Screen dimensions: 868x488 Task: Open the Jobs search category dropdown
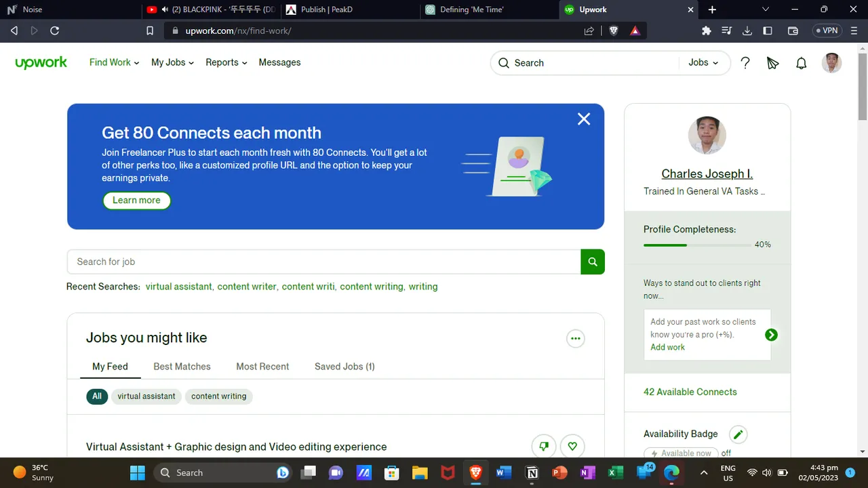click(703, 62)
